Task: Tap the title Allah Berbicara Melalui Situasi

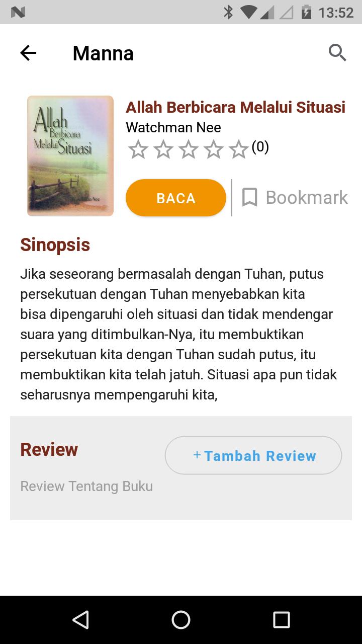Action: tap(235, 107)
